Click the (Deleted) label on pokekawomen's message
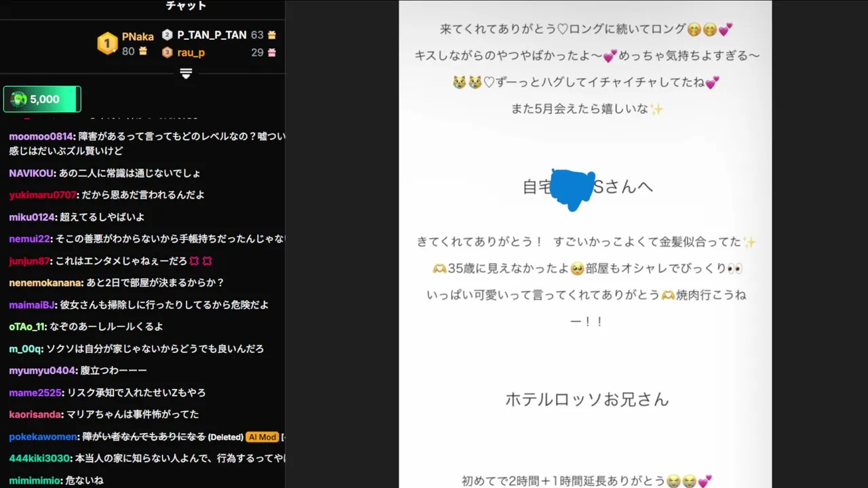The height and width of the screenshot is (488, 868). point(225,437)
